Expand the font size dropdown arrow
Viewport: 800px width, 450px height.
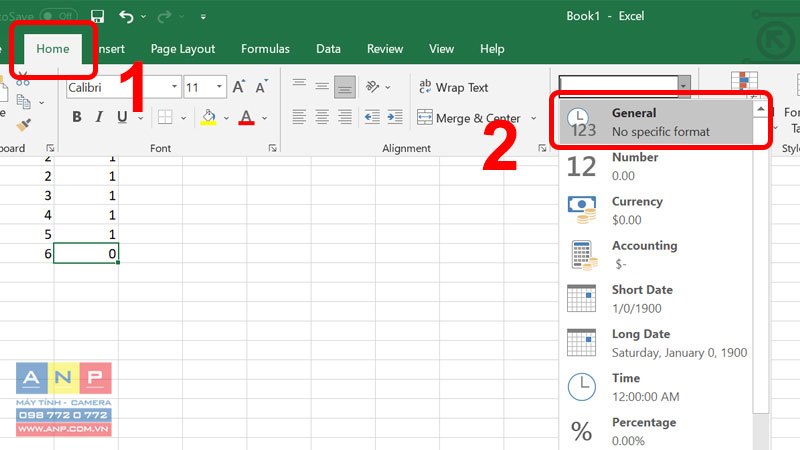tap(219, 87)
